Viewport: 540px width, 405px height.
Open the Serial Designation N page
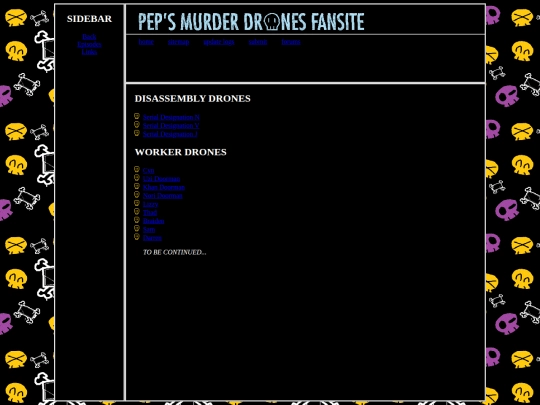(x=171, y=117)
